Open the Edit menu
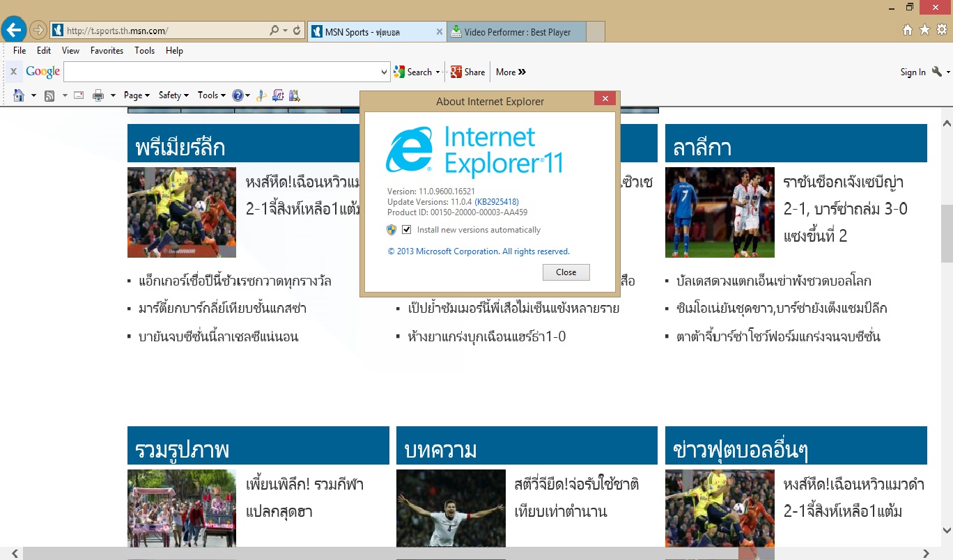Viewport: 953px width, 560px height. tap(44, 51)
